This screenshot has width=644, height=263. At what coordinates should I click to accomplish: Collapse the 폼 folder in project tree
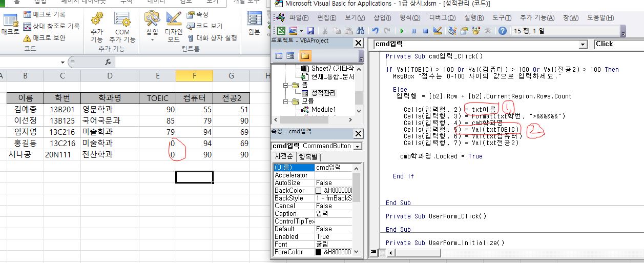click(286, 85)
